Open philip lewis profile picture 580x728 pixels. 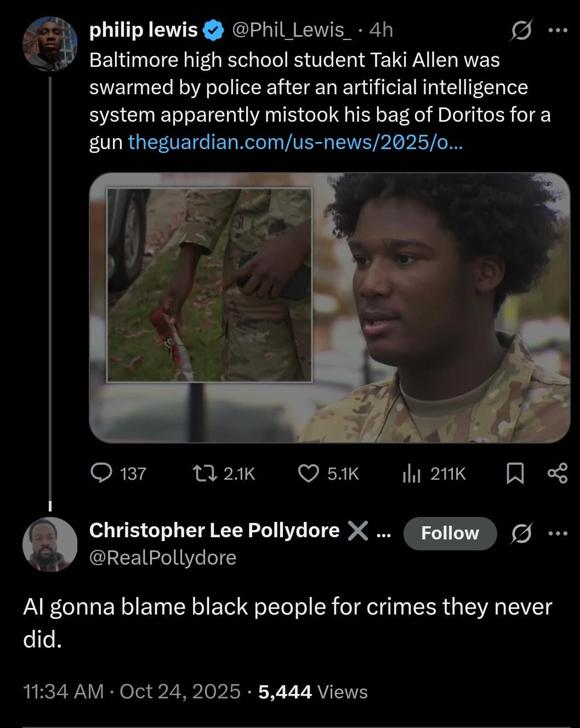pyautogui.click(x=50, y=44)
